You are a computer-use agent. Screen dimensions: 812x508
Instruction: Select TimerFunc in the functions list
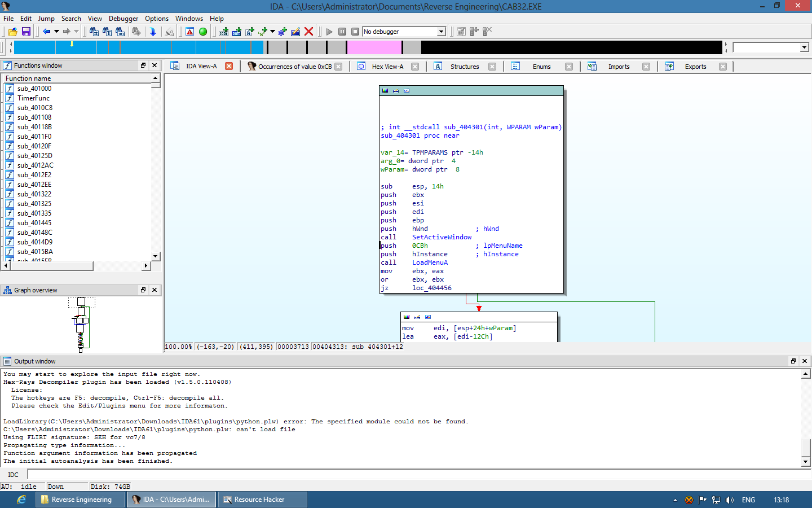33,98
